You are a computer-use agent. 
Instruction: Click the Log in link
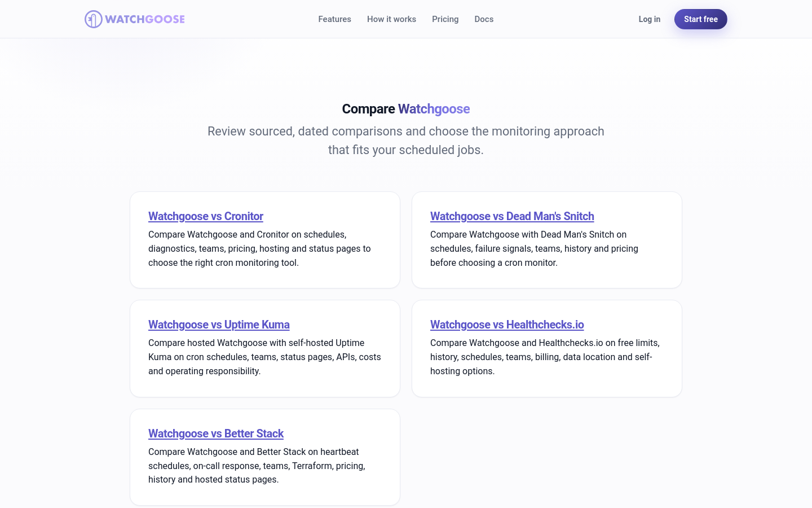(x=650, y=19)
